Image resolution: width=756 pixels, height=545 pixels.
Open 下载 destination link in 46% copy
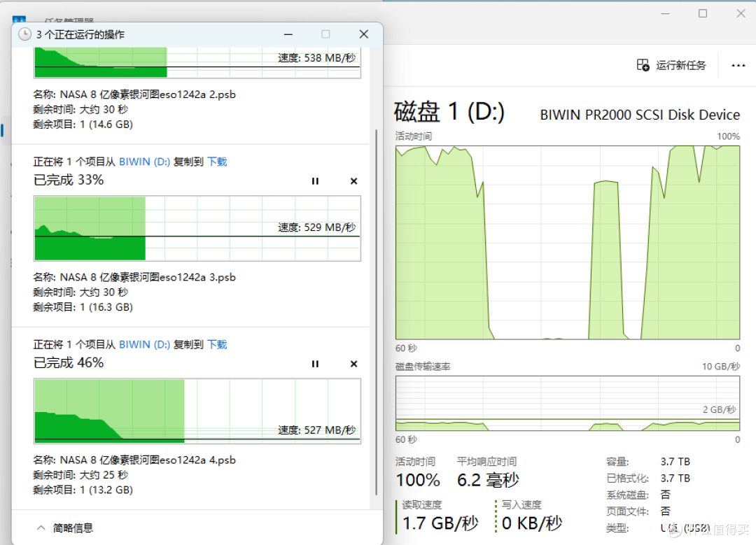(217, 344)
